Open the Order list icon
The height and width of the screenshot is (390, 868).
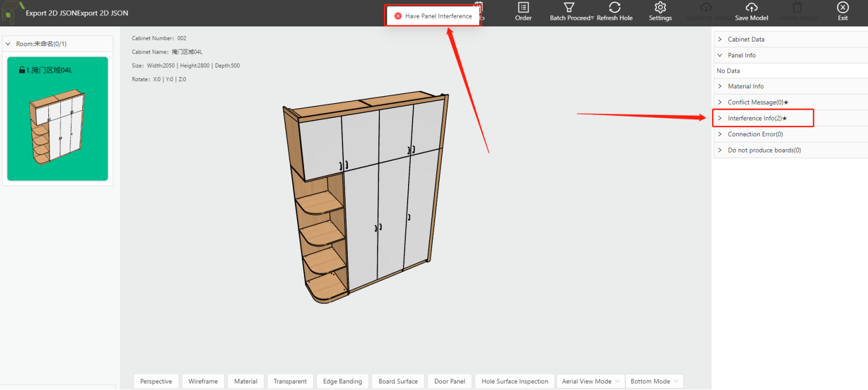tap(523, 8)
